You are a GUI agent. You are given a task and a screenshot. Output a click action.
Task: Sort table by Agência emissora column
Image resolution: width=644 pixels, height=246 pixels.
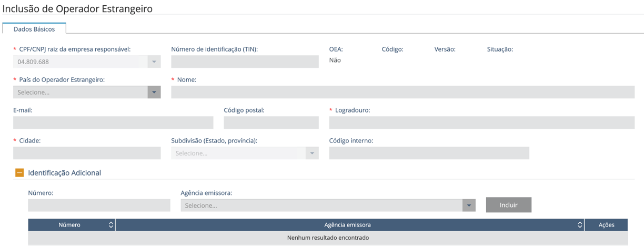[579, 225]
